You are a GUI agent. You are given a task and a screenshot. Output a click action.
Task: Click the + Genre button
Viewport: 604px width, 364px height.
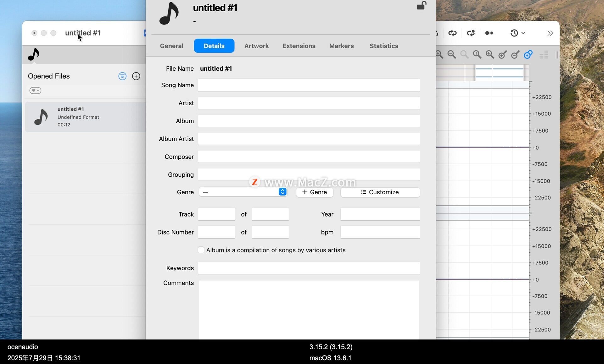[315, 192]
